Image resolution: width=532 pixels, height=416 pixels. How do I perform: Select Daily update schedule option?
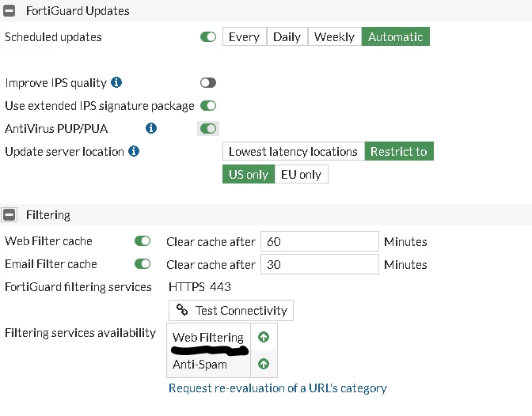click(x=287, y=36)
